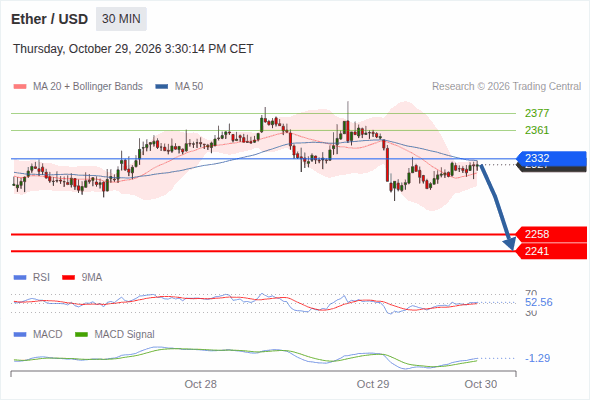Click the green MACD Signal legend swatch

tap(81, 335)
